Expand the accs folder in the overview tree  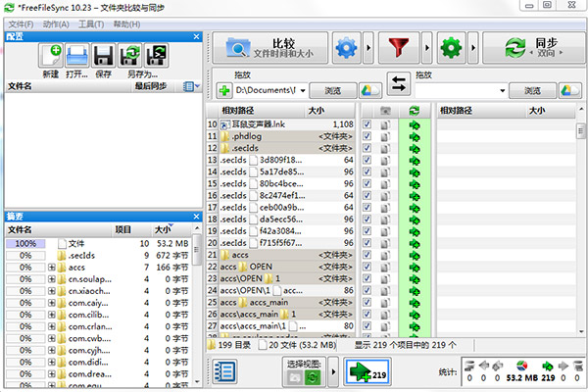51,268
